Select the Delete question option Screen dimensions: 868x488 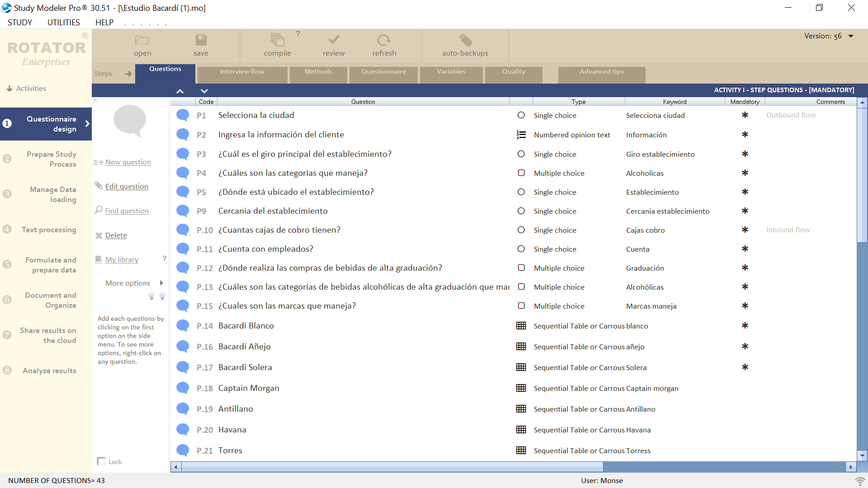click(x=115, y=235)
